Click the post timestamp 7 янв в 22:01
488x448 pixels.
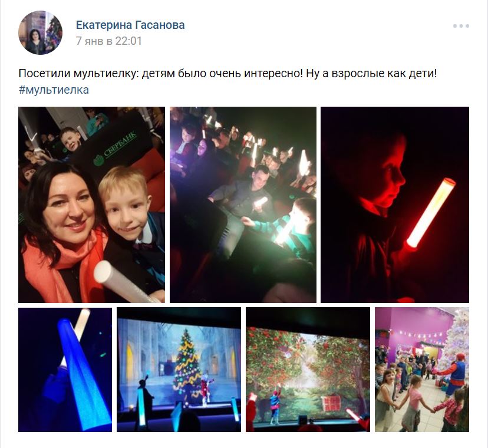pos(108,41)
